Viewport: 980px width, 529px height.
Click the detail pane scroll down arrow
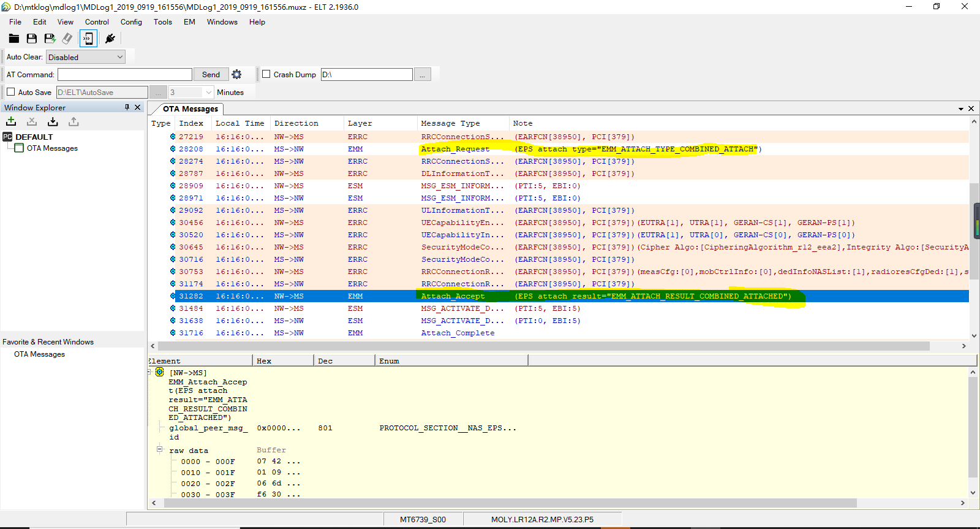pyautogui.click(x=973, y=493)
